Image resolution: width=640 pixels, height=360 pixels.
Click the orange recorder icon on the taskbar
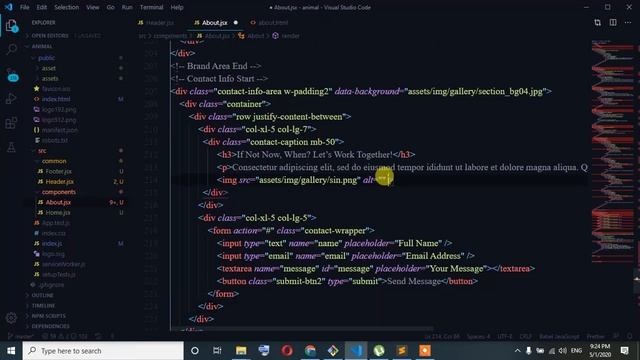425,351
